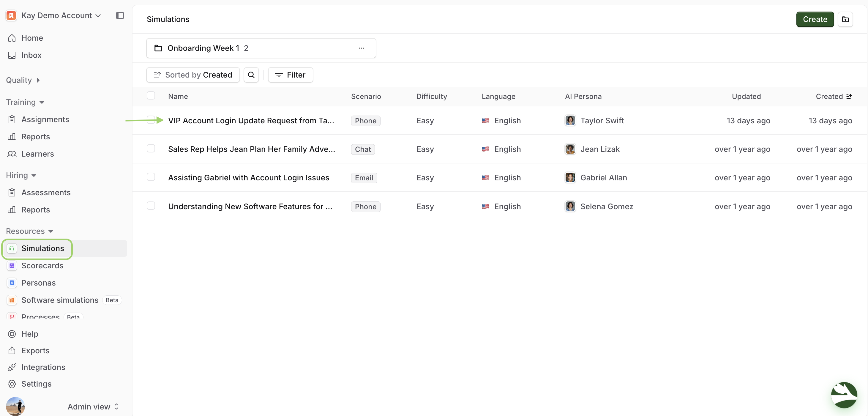Open Hiring Assessments
This screenshot has width=868, height=416.
coord(46,193)
